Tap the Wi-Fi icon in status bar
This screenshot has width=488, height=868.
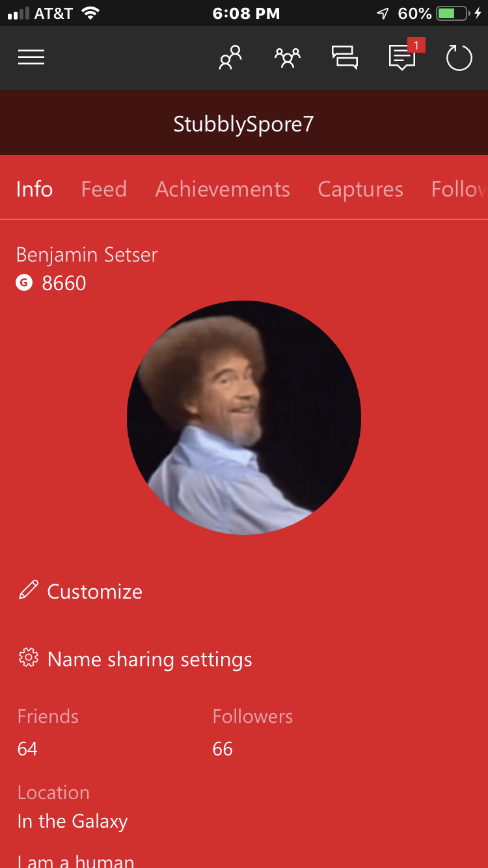coord(90,13)
